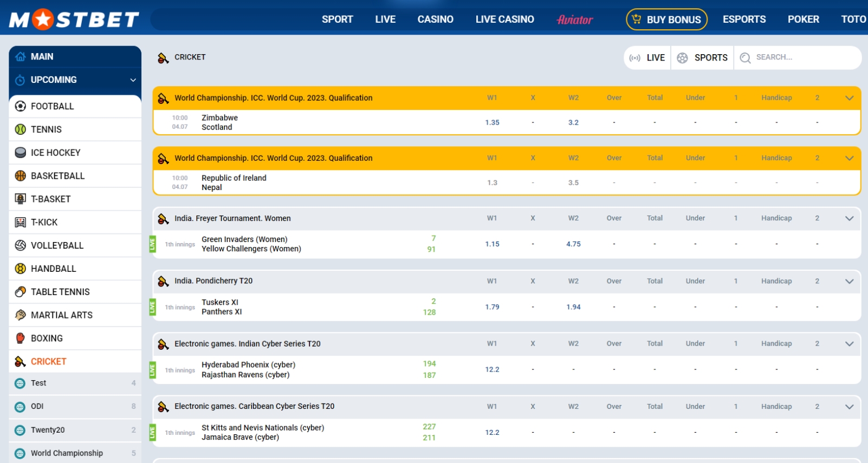
Task: Open the Twenty20 cricket subcategory
Action: click(48, 430)
